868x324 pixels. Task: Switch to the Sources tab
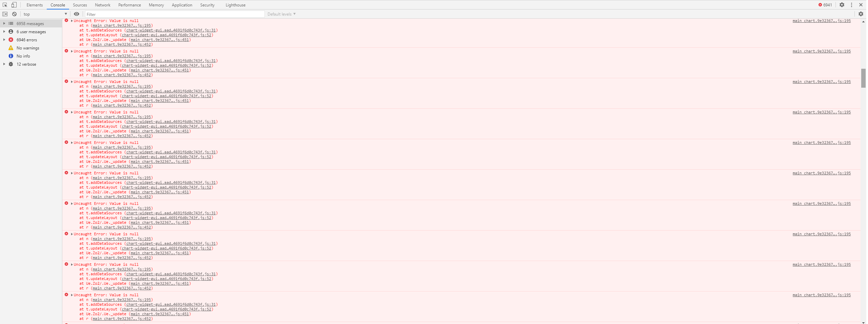click(x=80, y=5)
